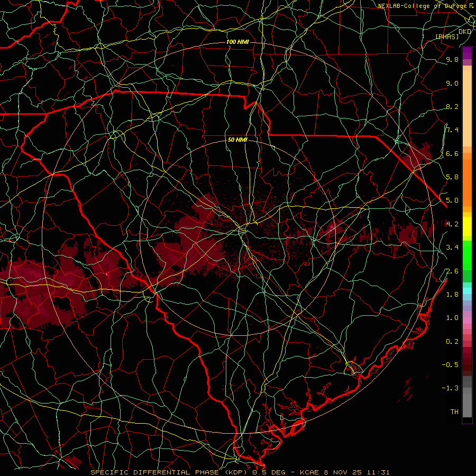Select the 5.0 value on the color scale
Image resolution: width=476 pixels, height=476 pixels.
coord(452,200)
